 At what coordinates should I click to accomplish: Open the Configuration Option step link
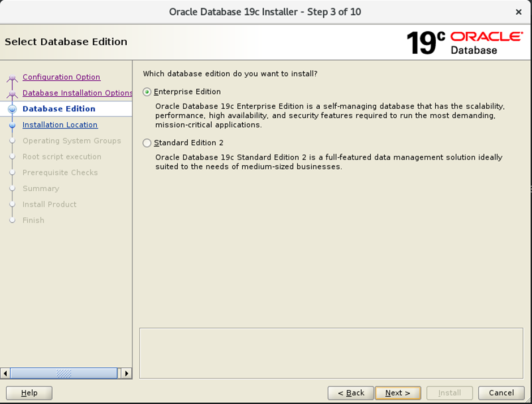pyautogui.click(x=62, y=77)
